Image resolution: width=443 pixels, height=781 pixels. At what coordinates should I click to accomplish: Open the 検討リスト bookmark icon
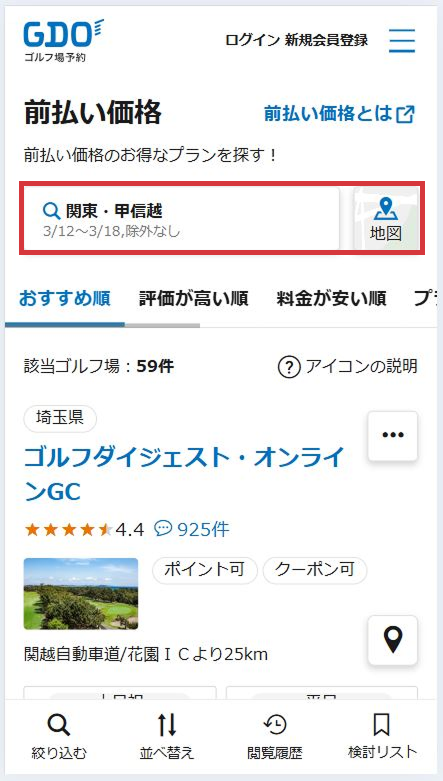click(382, 725)
